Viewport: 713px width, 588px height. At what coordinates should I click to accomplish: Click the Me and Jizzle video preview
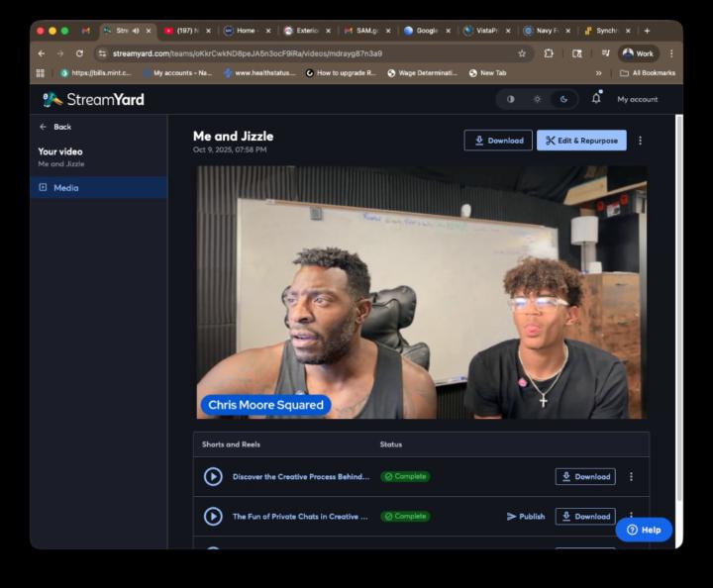[x=421, y=292]
